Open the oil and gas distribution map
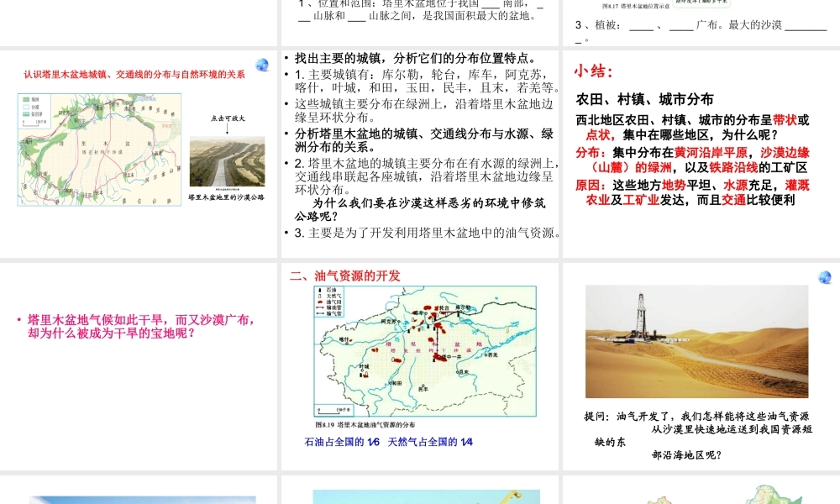 425,351
